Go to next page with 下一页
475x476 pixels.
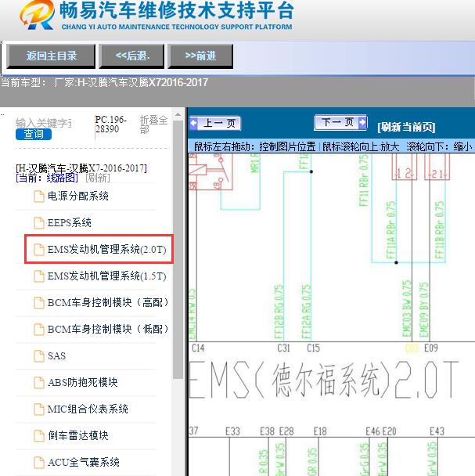[x=340, y=122]
